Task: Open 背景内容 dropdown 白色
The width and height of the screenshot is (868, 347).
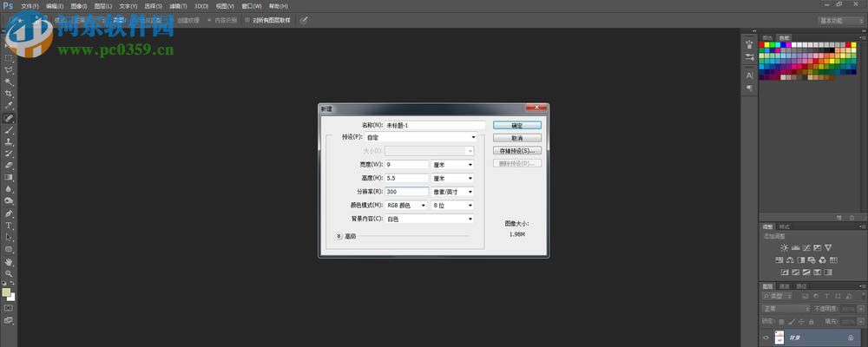Action: [430, 219]
